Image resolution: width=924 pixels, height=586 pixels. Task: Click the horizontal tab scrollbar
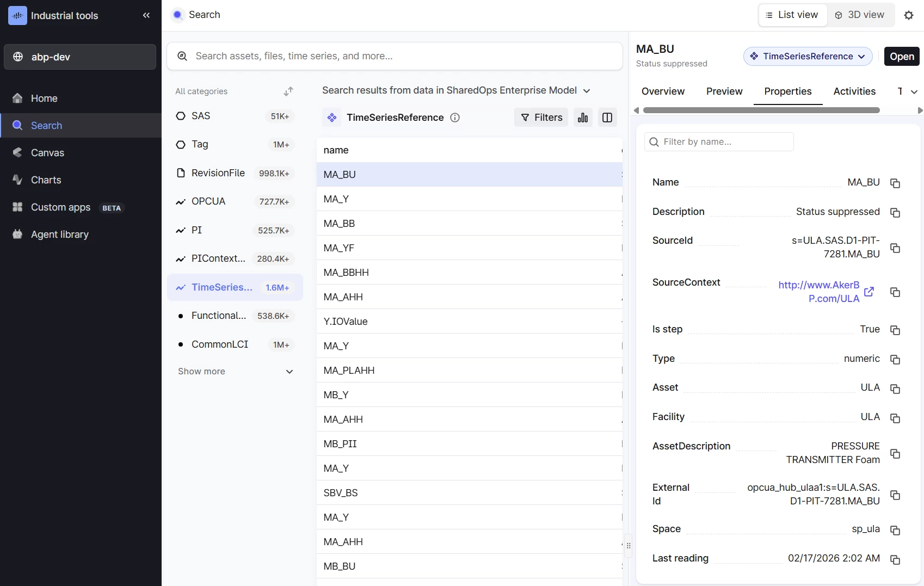coord(761,110)
